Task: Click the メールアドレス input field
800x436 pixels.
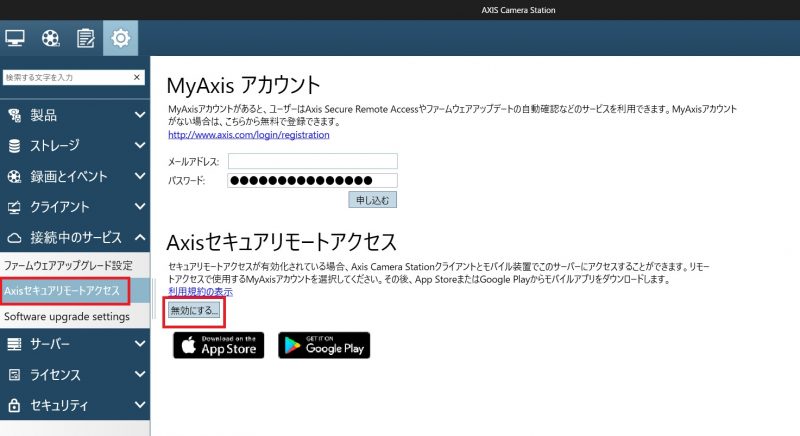Action: 313,161
